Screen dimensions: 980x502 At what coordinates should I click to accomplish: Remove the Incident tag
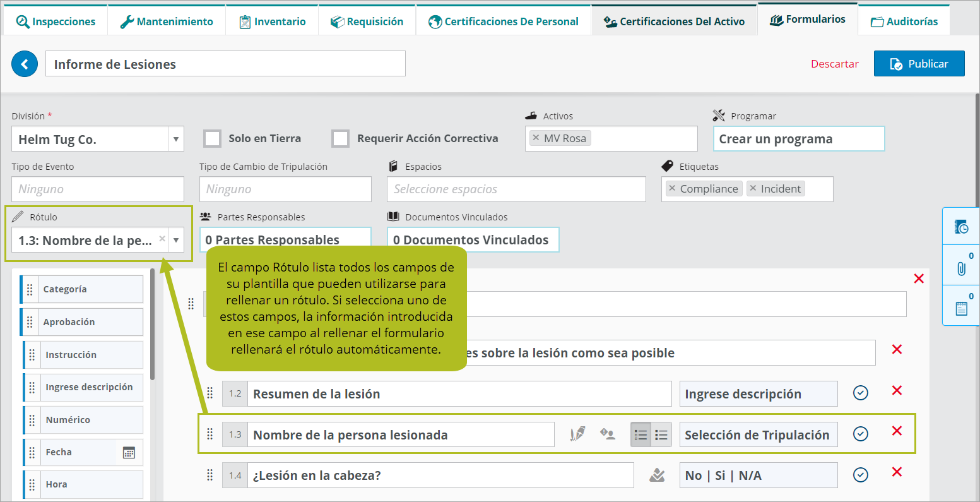click(753, 188)
